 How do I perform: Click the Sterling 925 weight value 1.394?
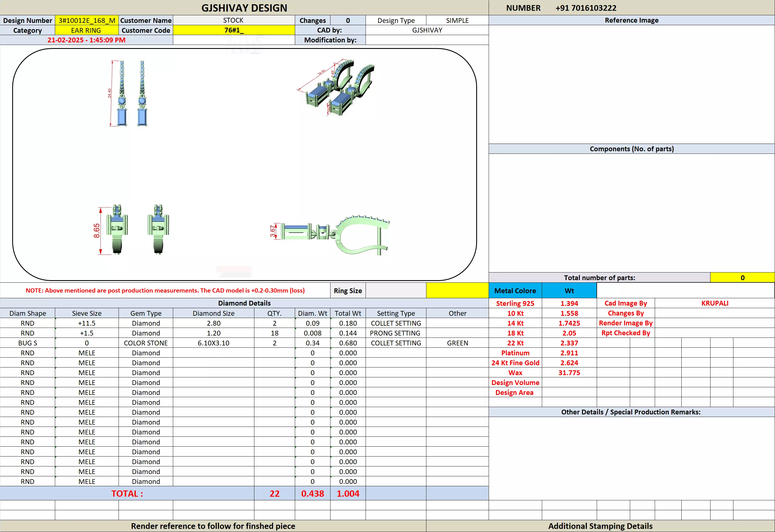point(569,303)
